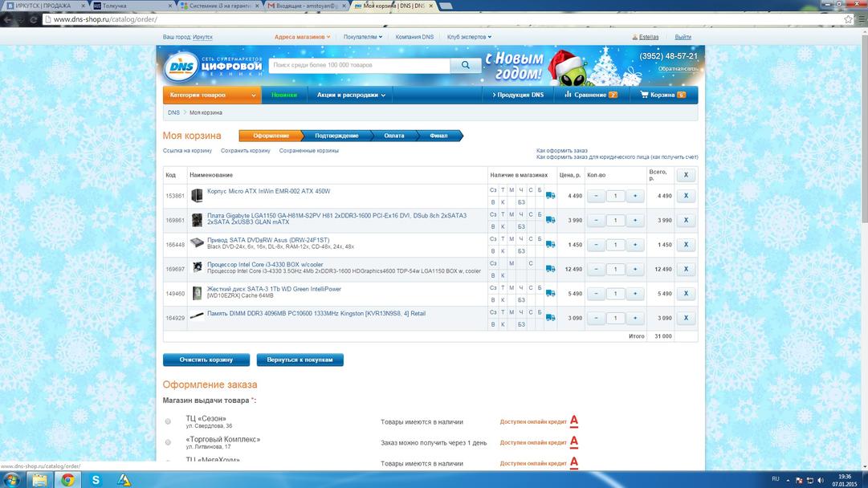Viewport: 868px width, 488px height.
Task: Decrease quantity of Корпус InWin
Action: [596, 196]
